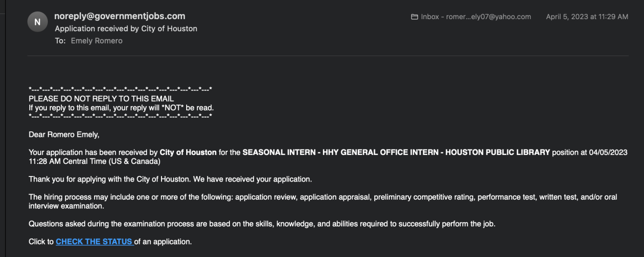Image resolution: width=644 pixels, height=257 pixels.
Task: Click the "Thank you for applying" sentence
Action: (x=171, y=179)
